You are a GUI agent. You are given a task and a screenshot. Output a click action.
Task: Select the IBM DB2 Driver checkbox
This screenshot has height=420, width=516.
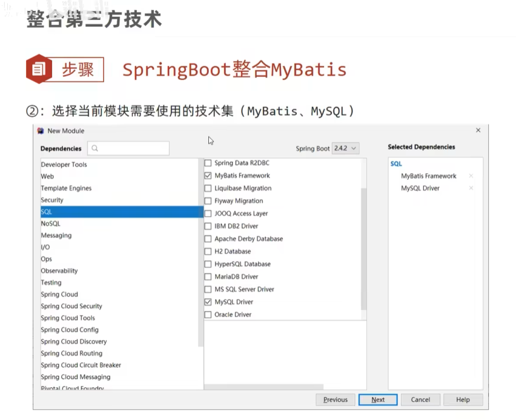click(x=208, y=226)
